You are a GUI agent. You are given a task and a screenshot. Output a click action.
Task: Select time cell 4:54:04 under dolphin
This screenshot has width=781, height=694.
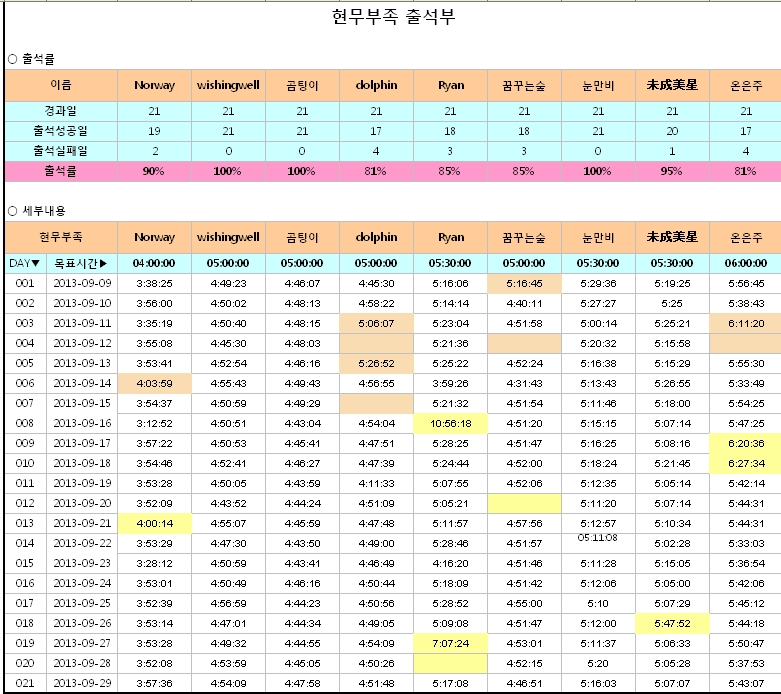click(x=376, y=423)
